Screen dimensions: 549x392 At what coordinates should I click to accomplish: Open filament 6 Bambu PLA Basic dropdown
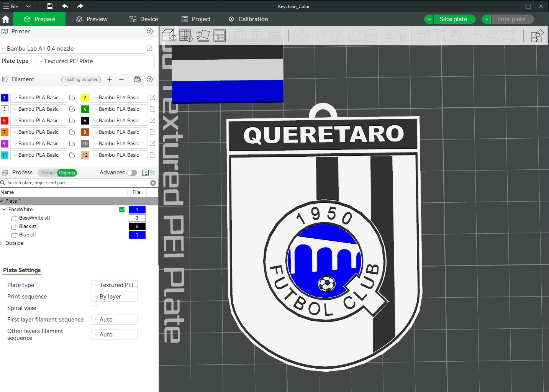click(119, 121)
